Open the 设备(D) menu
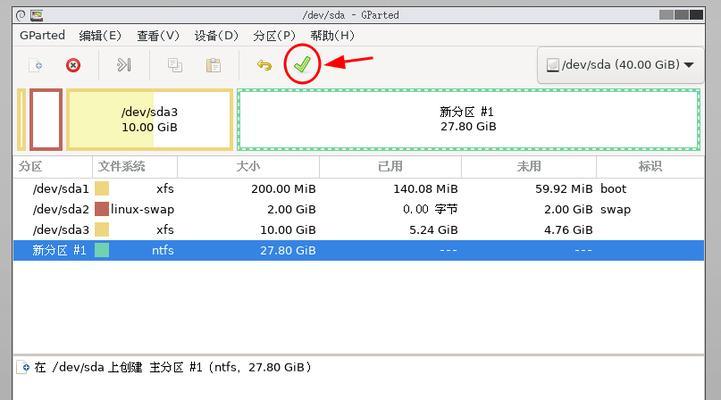721x400 pixels. (216, 35)
